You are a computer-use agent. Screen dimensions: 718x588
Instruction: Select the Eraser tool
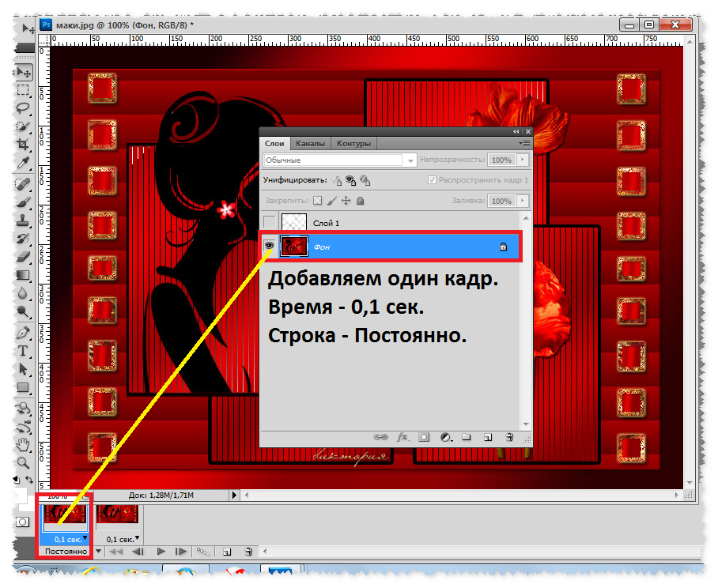[x=23, y=257]
